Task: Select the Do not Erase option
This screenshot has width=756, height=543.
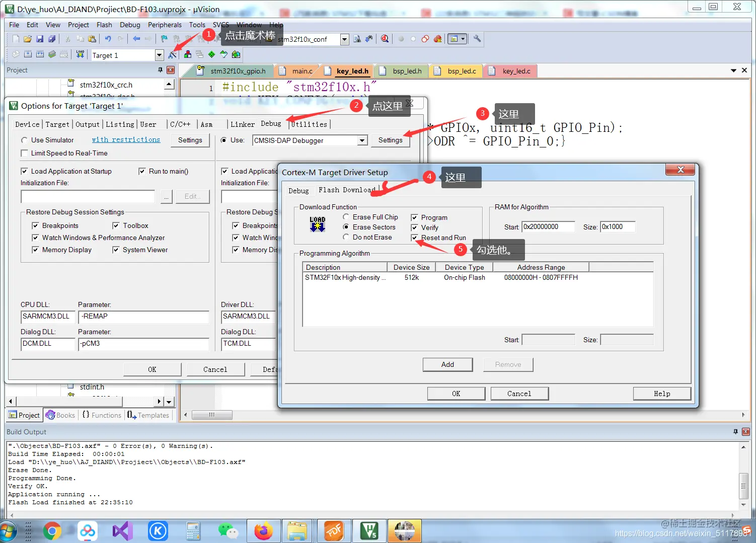Action: coord(346,237)
